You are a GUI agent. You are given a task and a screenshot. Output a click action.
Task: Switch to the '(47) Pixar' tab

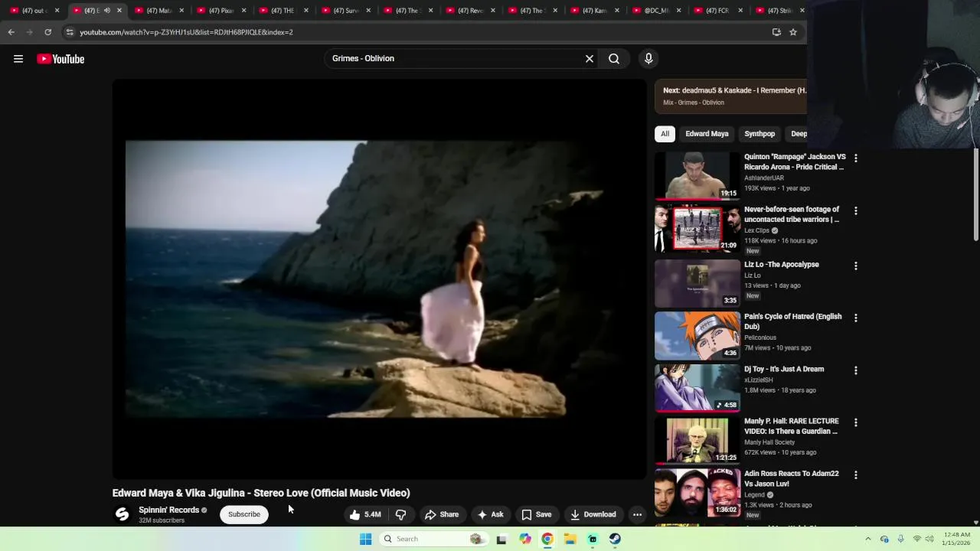coord(222,11)
